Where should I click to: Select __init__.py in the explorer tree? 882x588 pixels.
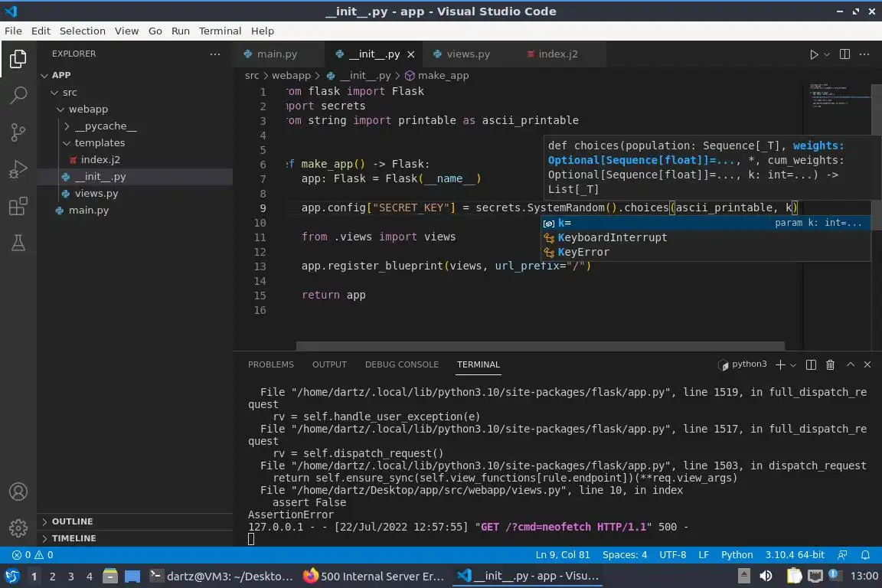[135, 177]
